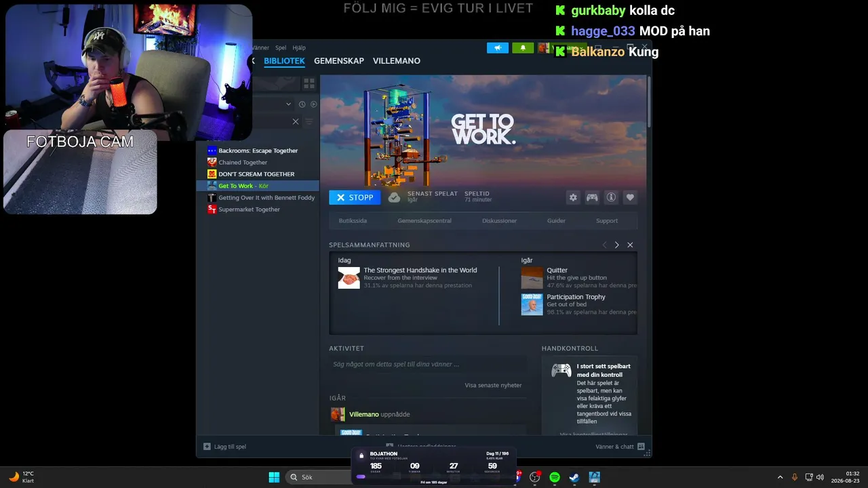The width and height of the screenshot is (868, 488).
Task: Show game info icon for Get To Work
Action: click(x=611, y=197)
